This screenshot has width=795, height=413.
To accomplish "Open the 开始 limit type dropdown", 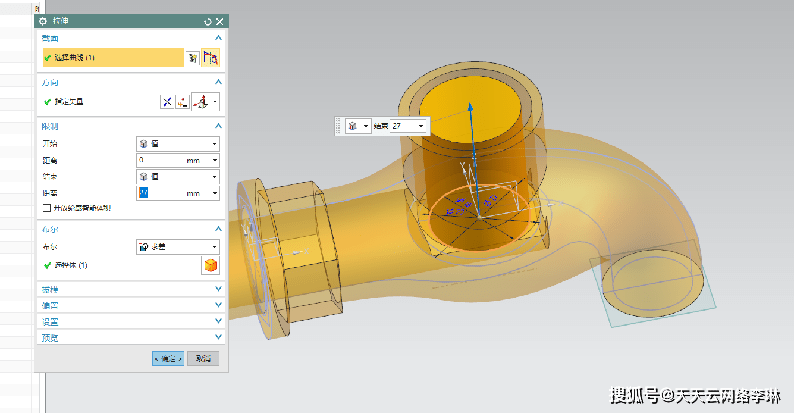I will tap(178, 144).
